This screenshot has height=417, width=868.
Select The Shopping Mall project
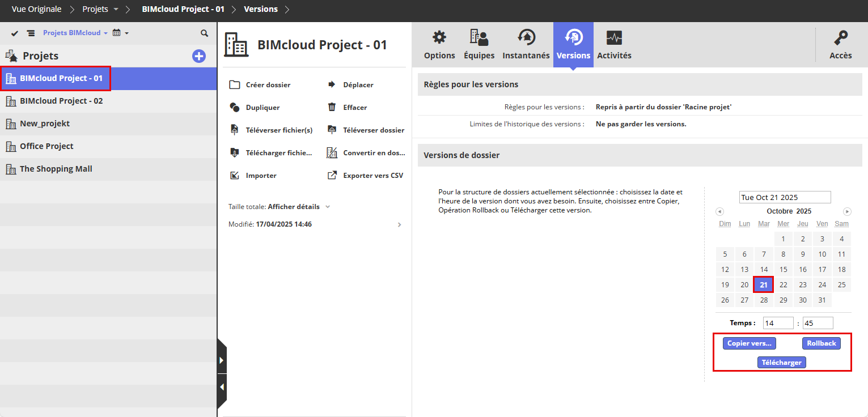tap(108, 169)
